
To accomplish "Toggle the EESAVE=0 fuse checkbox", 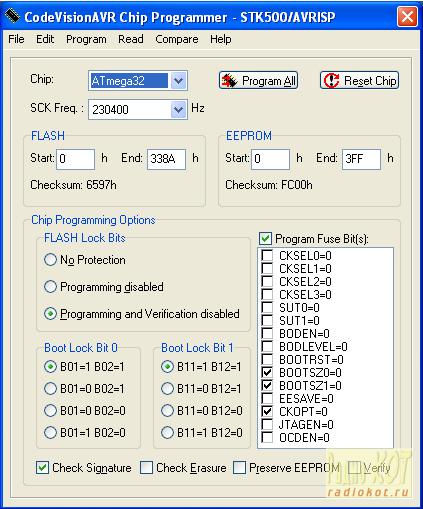I will click(267, 398).
